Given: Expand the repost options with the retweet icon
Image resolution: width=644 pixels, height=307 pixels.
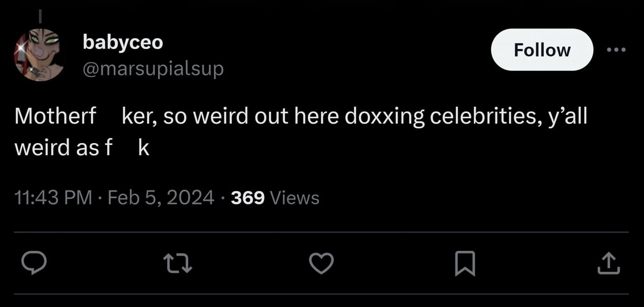Looking at the screenshot, I should (178, 264).
